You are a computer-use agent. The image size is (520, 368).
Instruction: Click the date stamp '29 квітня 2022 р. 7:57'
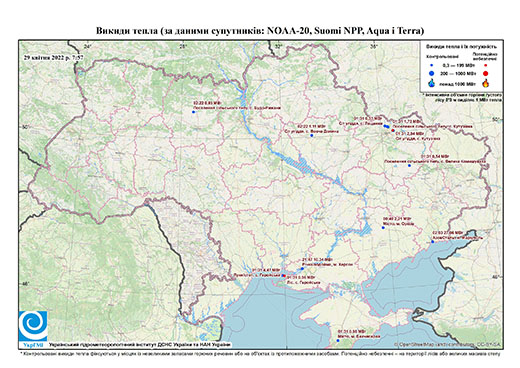coord(53,57)
